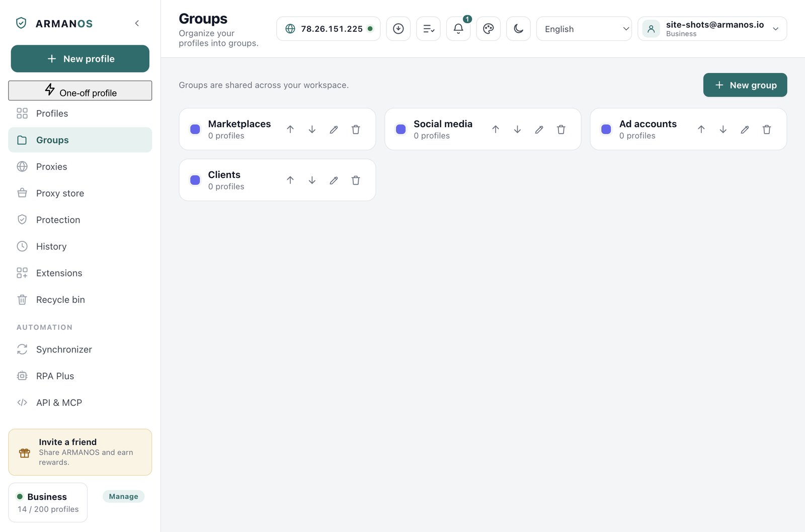Click the Business plan status card
This screenshot has width=805, height=532.
click(48, 502)
